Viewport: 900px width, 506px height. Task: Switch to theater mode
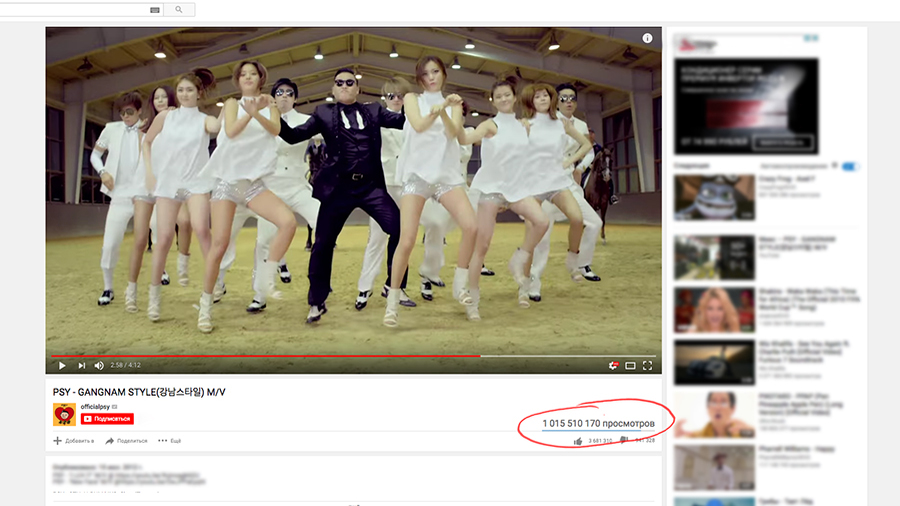click(630, 365)
